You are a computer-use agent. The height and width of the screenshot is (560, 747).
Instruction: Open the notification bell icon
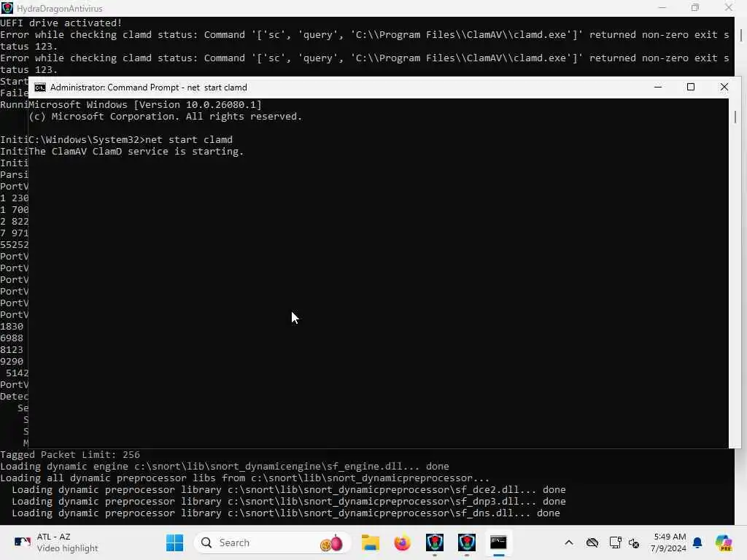(x=697, y=542)
